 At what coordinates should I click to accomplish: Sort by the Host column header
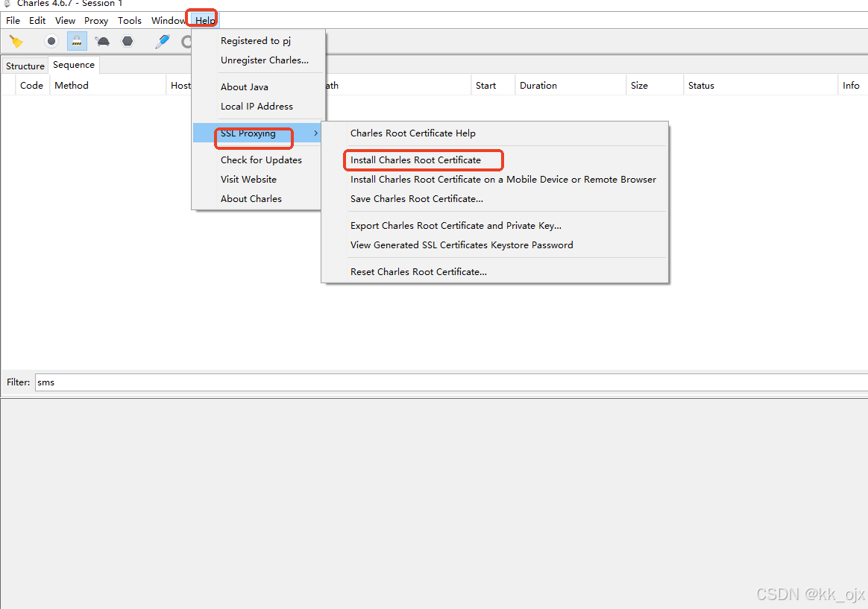coord(180,85)
